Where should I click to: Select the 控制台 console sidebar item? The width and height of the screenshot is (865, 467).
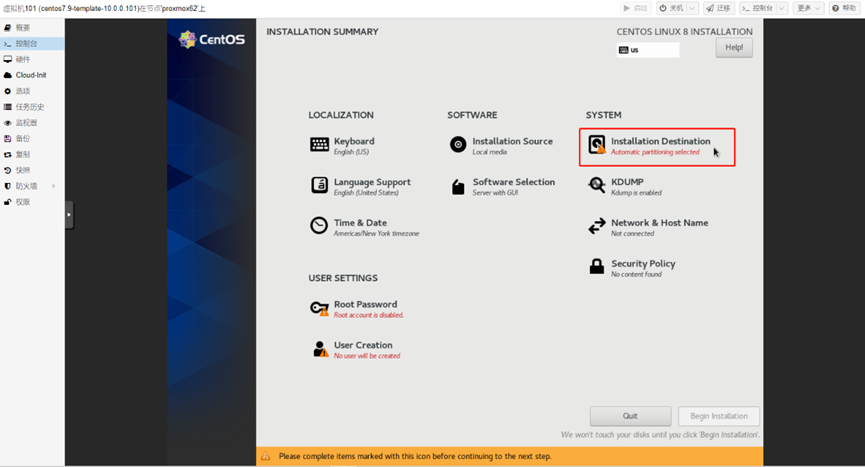[x=32, y=44]
